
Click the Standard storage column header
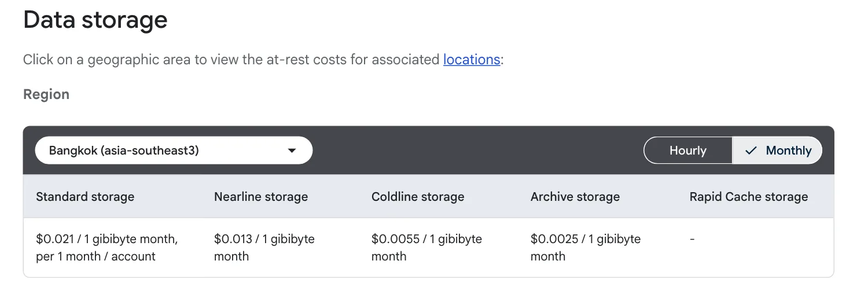(x=85, y=197)
